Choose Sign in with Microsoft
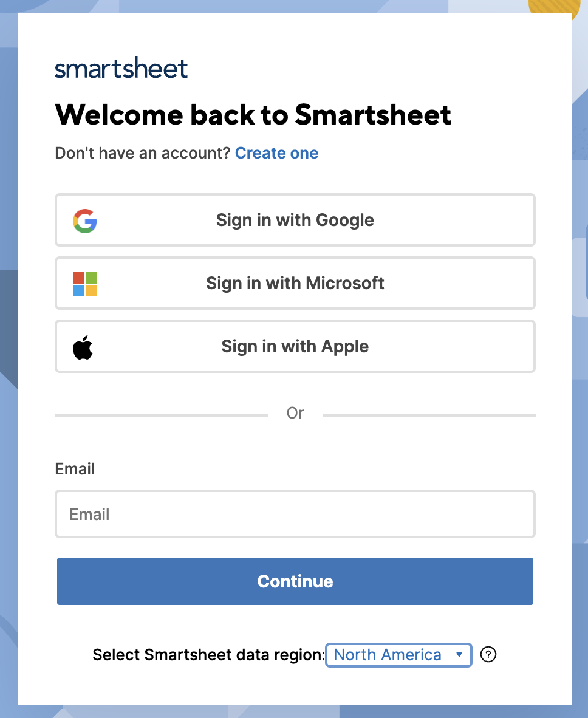 (x=295, y=283)
